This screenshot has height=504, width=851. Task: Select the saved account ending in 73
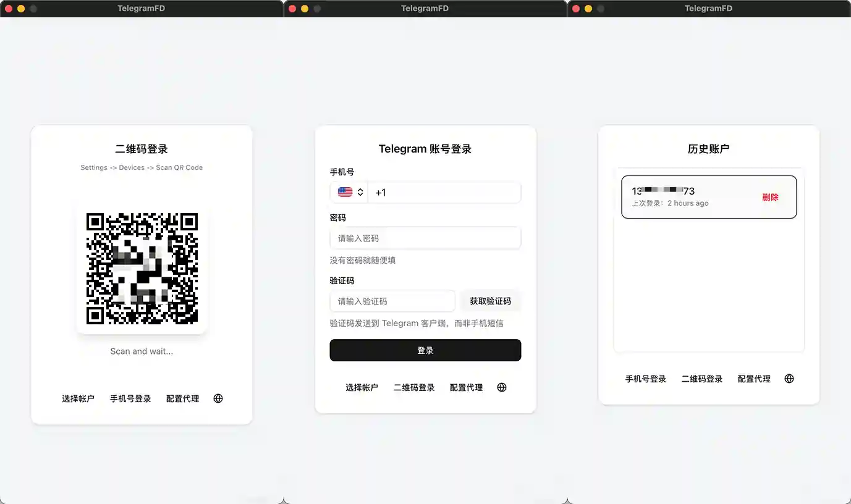coord(709,197)
